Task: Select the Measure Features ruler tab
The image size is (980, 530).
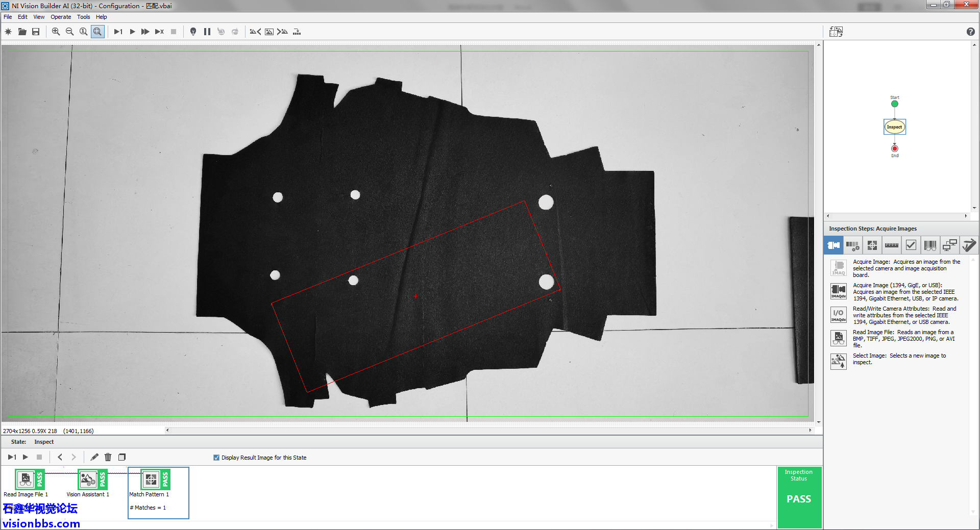Action: click(x=891, y=245)
